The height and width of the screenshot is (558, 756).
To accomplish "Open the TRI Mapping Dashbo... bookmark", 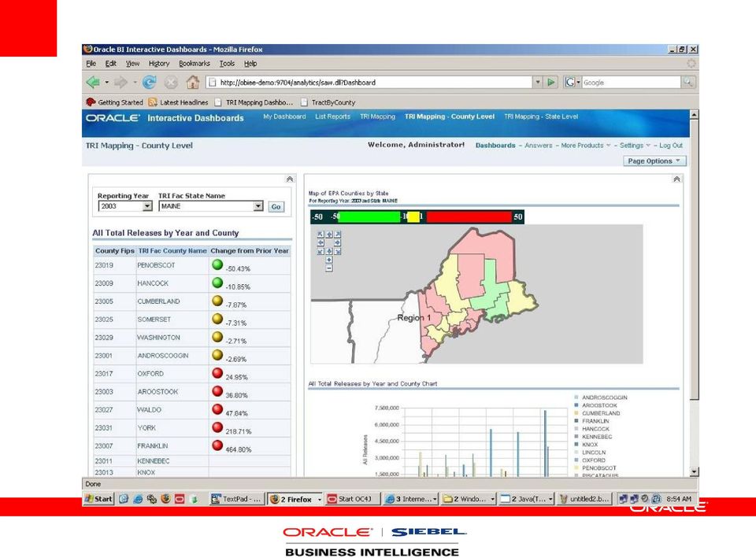I will 254,102.
